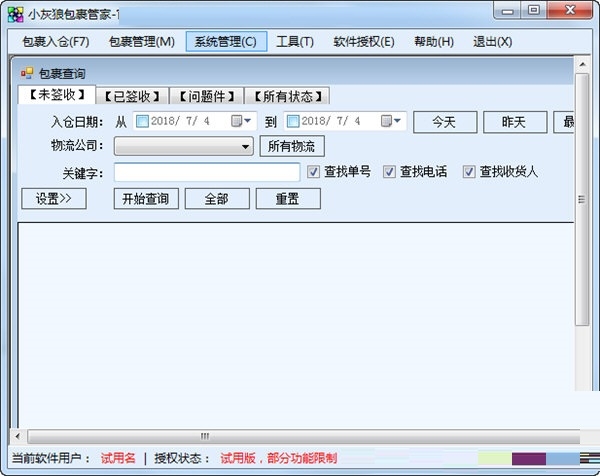Click the 全部 button

click(217, 199)
